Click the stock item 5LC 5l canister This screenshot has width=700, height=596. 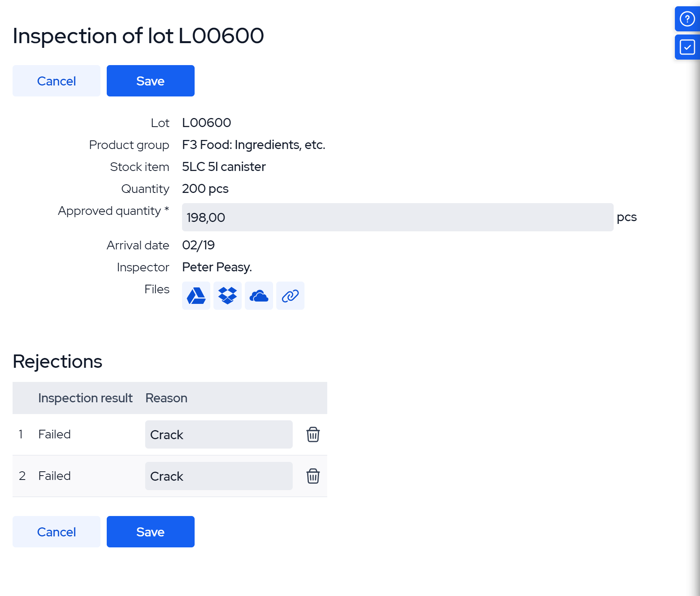click(224, 167)
